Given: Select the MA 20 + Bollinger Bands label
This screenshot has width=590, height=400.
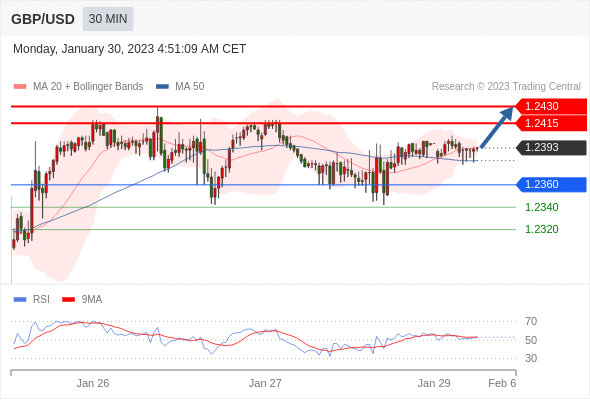Looking at the screenshot, I should (x=88, y=87).
